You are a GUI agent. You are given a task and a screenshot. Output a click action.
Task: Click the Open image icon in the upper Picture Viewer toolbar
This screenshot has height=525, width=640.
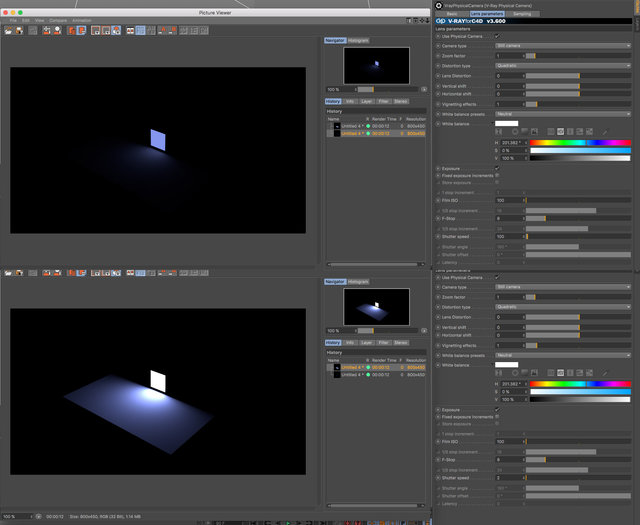pyautogui.click(x=8, y=31)
